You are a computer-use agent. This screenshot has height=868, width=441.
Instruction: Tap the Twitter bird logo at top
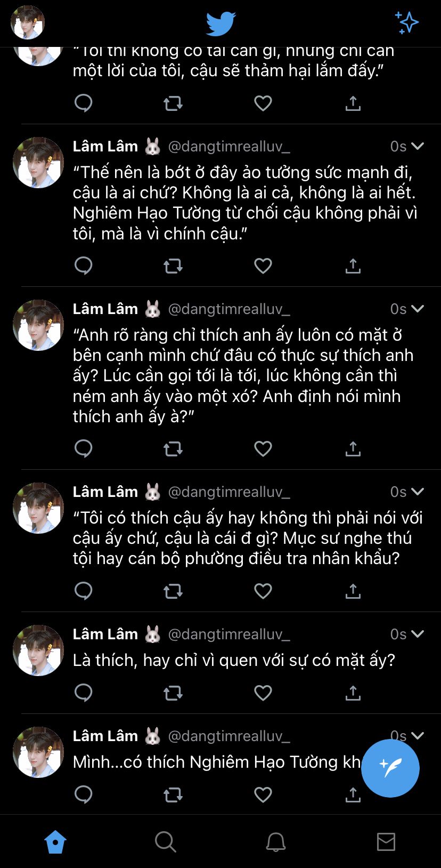(221, 24)
